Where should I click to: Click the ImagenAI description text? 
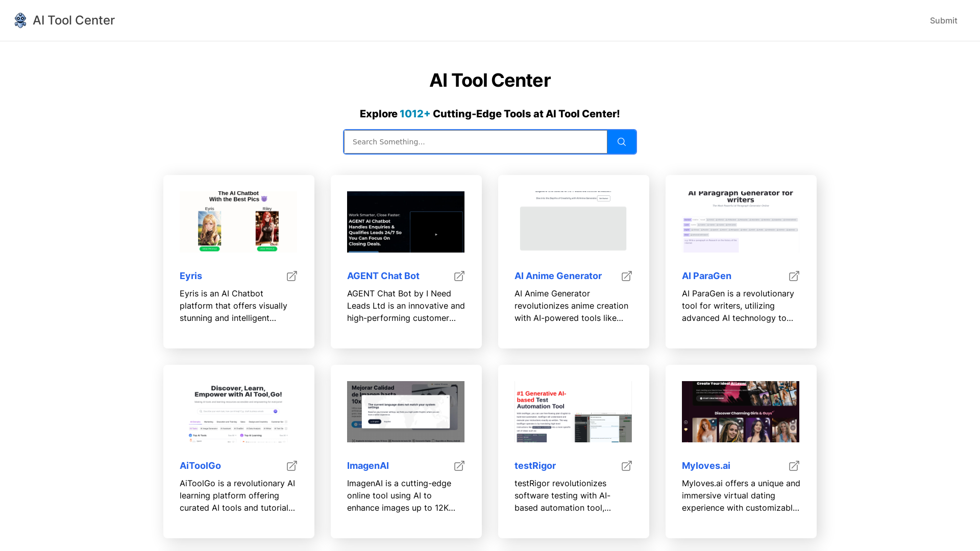401,495
